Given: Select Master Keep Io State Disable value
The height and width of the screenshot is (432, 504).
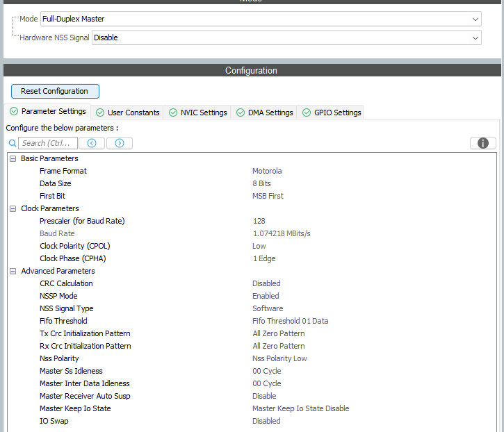Looking at the screenshot, I should pos(301,408).
